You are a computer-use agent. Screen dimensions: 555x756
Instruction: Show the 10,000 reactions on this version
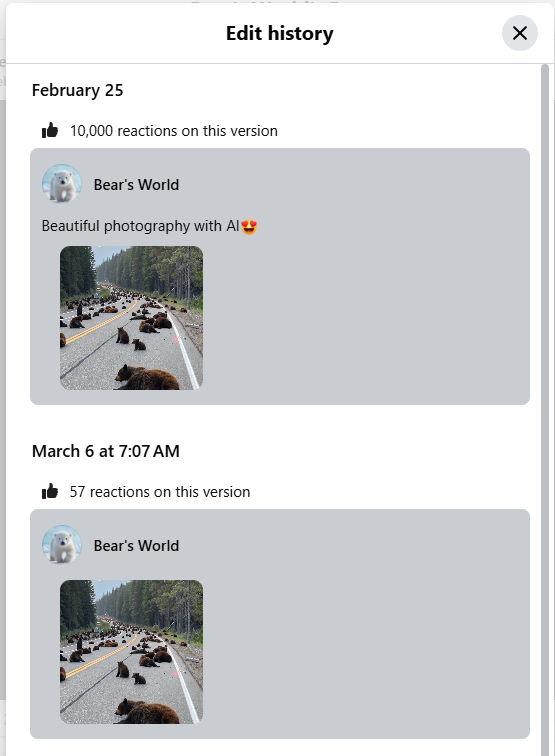coord(174,131)
